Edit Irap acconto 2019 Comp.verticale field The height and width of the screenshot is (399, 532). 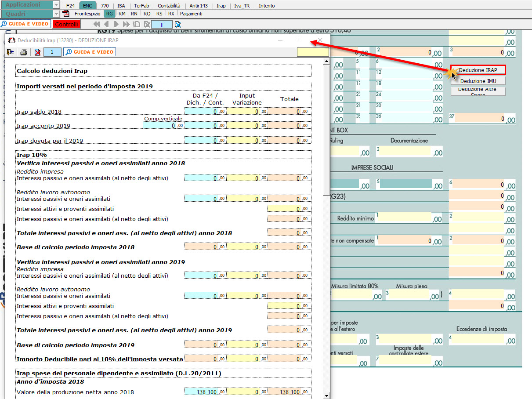click(163, 125)
